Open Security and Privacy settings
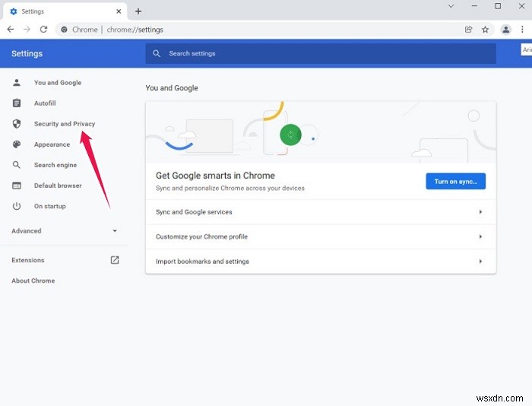The width and height of the screenshot is (532, 406). [x=65, y=124]
